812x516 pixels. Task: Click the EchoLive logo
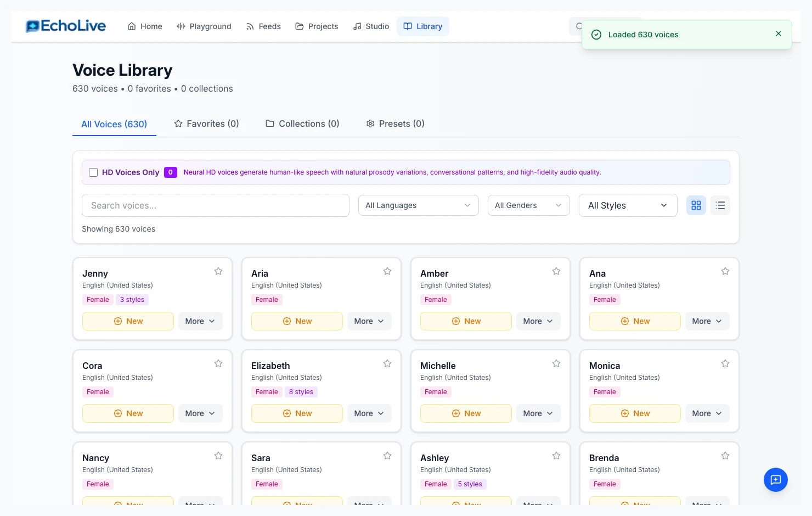coord(65,26)
